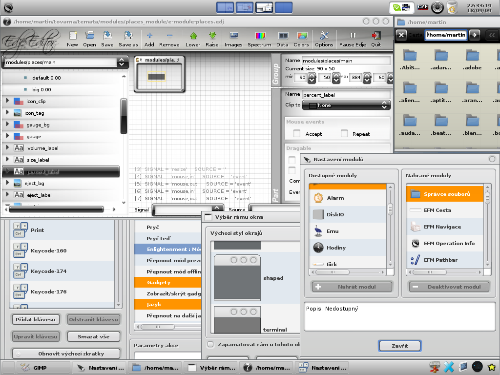The width and height of the screenshot is (500, 375).
Task: Tick the Accept mouse events checkbox
Action: (296, 134)
